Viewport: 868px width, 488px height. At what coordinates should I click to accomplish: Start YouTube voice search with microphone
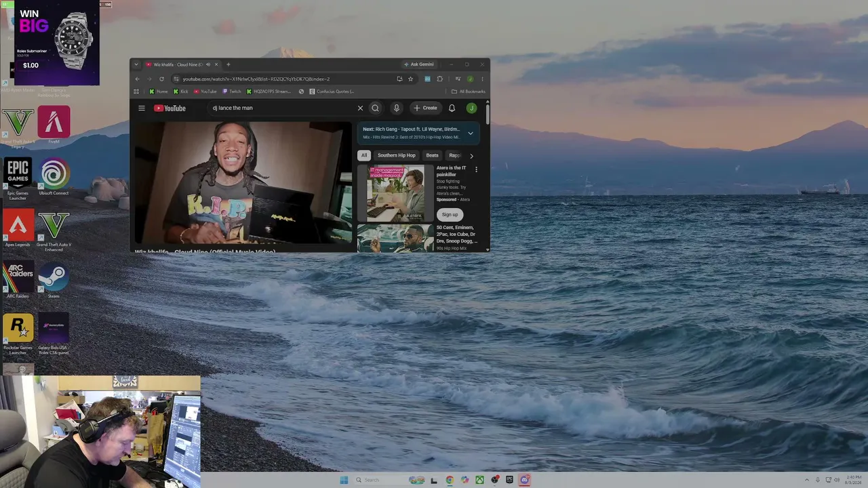pos(397,108)
